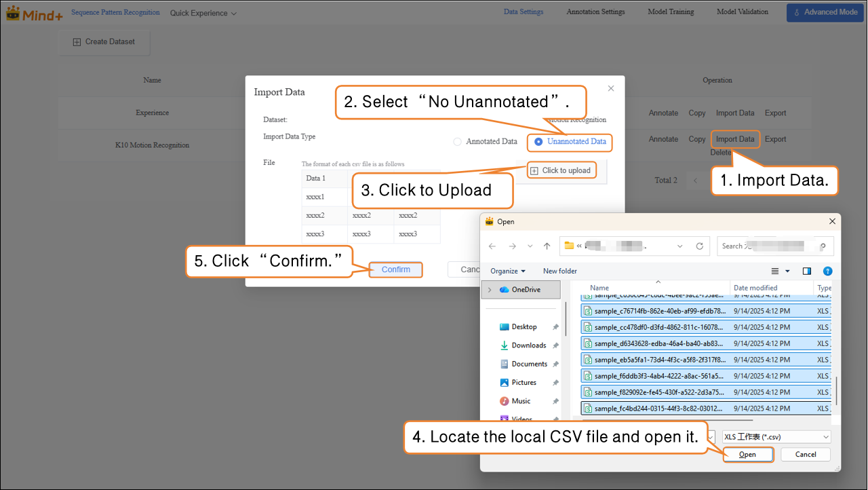Select the Unannotated Data radio button
Viewport: 868px width, 490px height.
(x=538, y=142)
